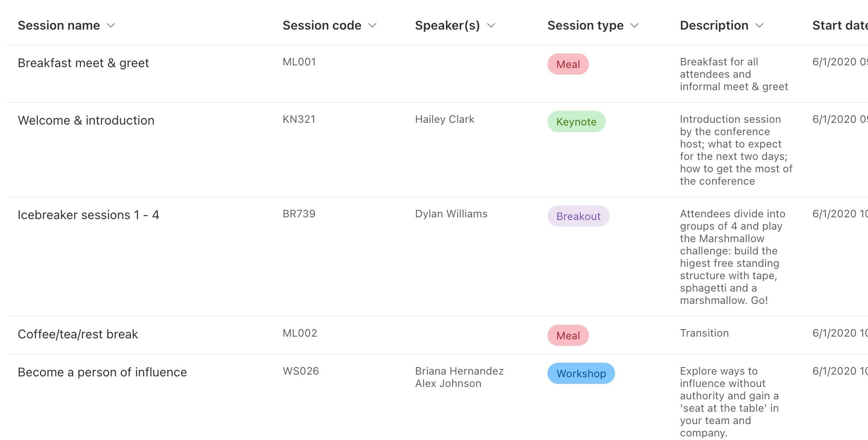The height and width of the screenshot is (440, 868).
Task: Click the purple Breakout type pill
Action: click(578, 216)
